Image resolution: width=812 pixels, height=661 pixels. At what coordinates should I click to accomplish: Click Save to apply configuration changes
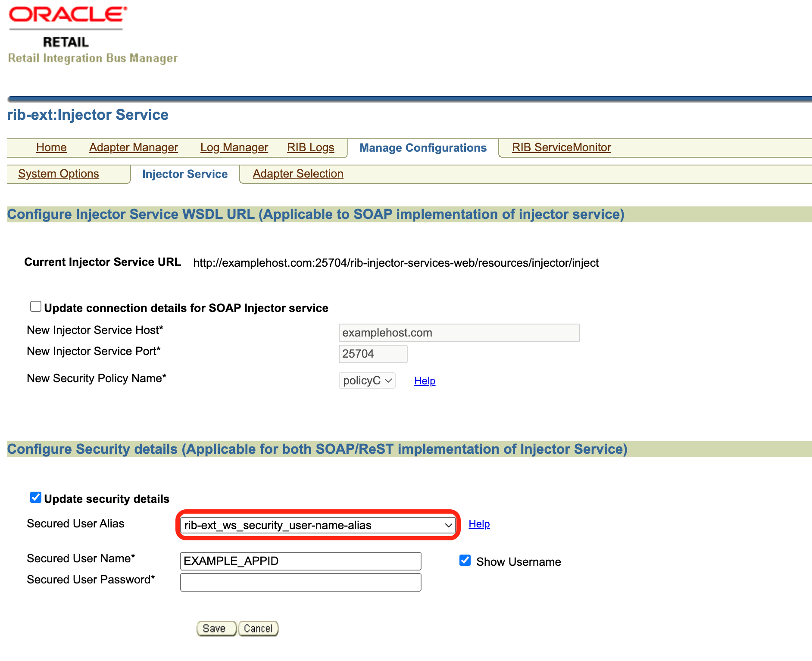(x=216, y=628)
